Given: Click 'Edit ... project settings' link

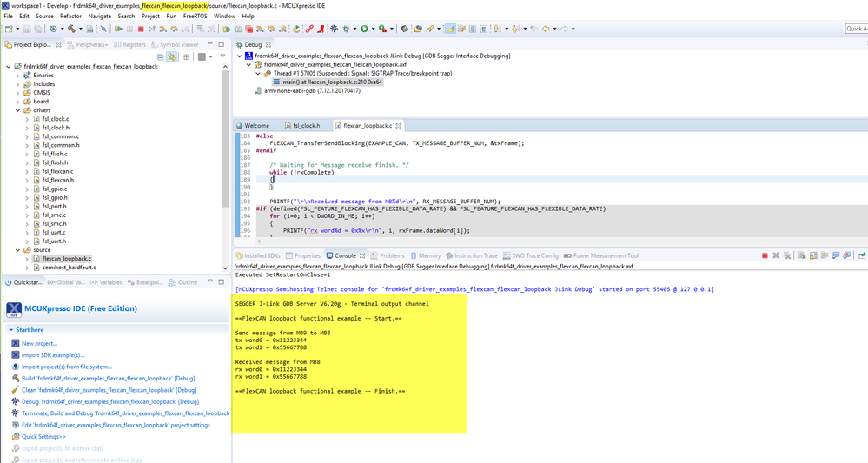Looking at the screenshot, I should [x=116, y=425].
